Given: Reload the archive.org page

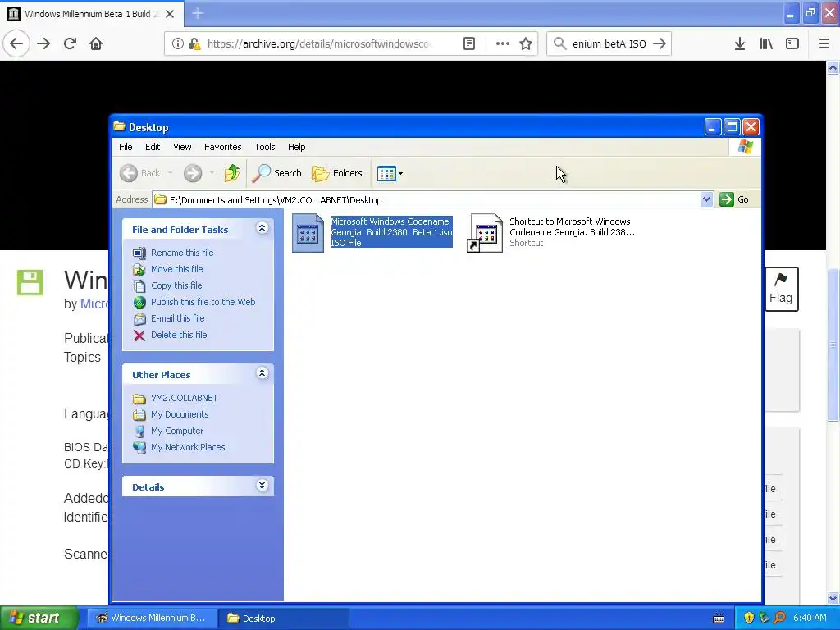Looking at the screenshot, I should pos(70,43).
